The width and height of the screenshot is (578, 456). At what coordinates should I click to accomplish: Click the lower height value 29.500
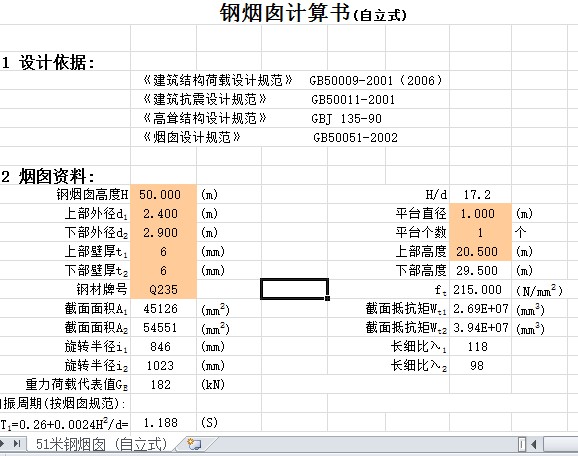[477, 271]
